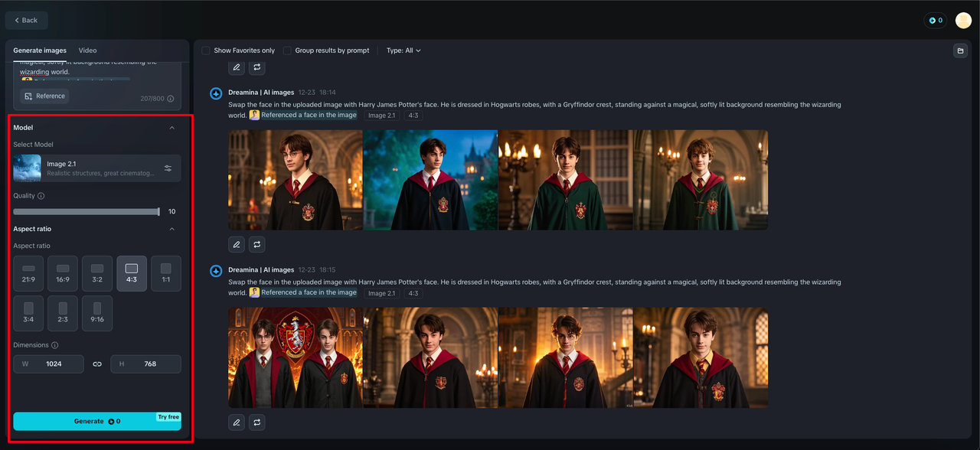This screenshot has height=450, width=980.
Task: Click the 12-23 18:14 timestamp
Action: tap(317, 93)
